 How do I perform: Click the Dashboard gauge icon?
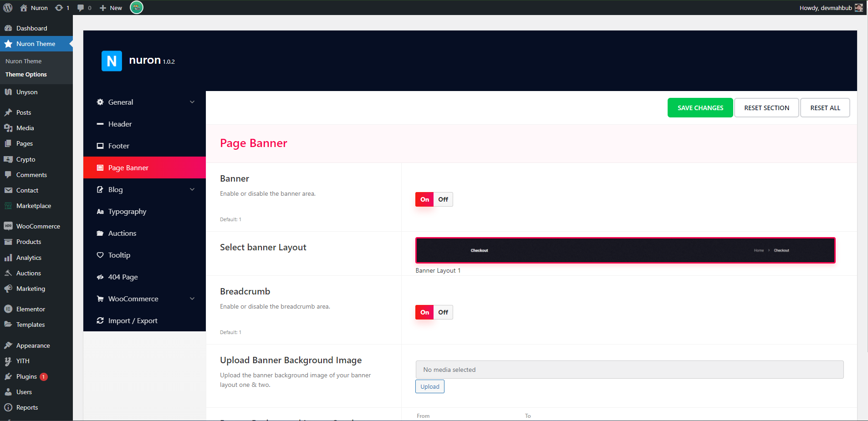click(8, 28)
